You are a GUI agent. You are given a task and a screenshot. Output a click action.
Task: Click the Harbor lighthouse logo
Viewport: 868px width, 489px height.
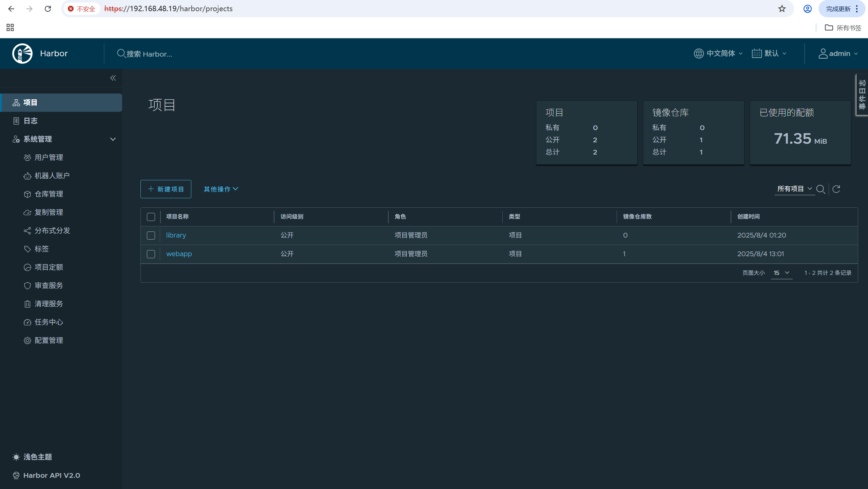click(x=22, y=54)
